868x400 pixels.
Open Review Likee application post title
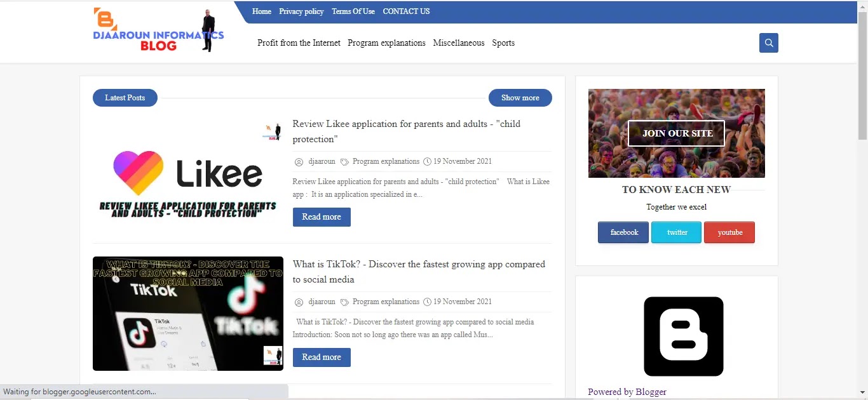click(x=407, y=131)
